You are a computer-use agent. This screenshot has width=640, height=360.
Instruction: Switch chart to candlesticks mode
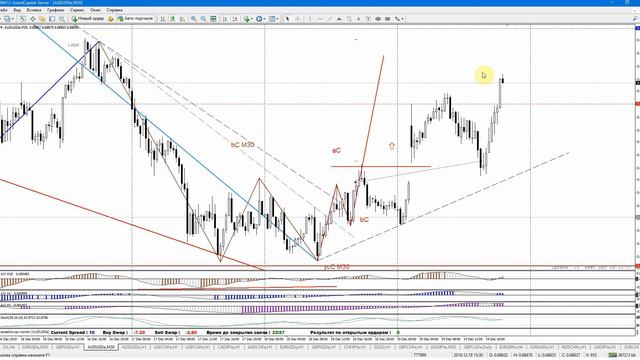click(173, 19)
